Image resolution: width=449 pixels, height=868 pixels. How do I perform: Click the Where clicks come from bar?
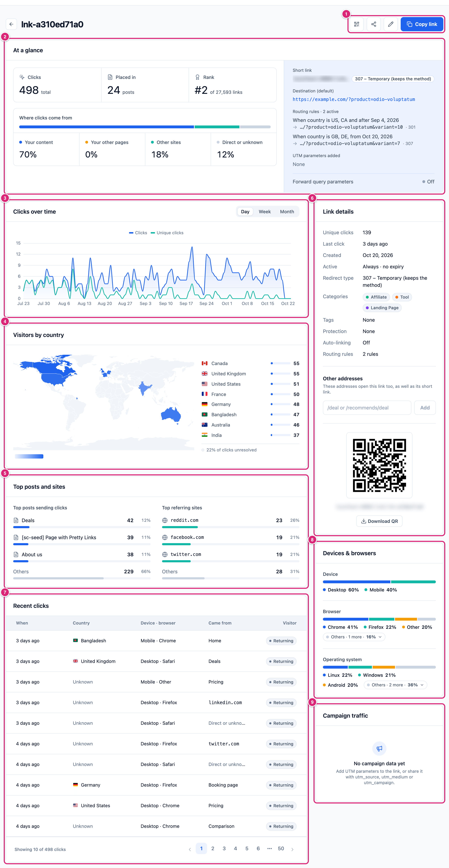click(145, 127)
